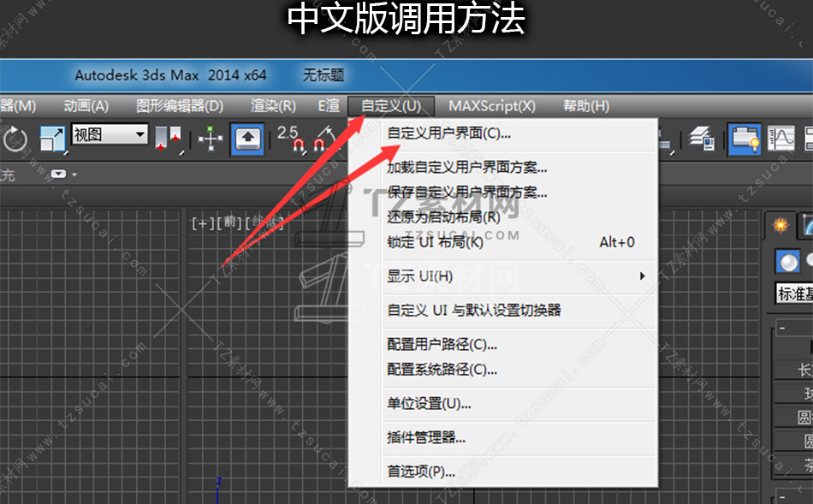Screen dimensions: 813x504
Task: Open the 帮助(H) menu
Action: pyautogui.click(x=586, y=106)
